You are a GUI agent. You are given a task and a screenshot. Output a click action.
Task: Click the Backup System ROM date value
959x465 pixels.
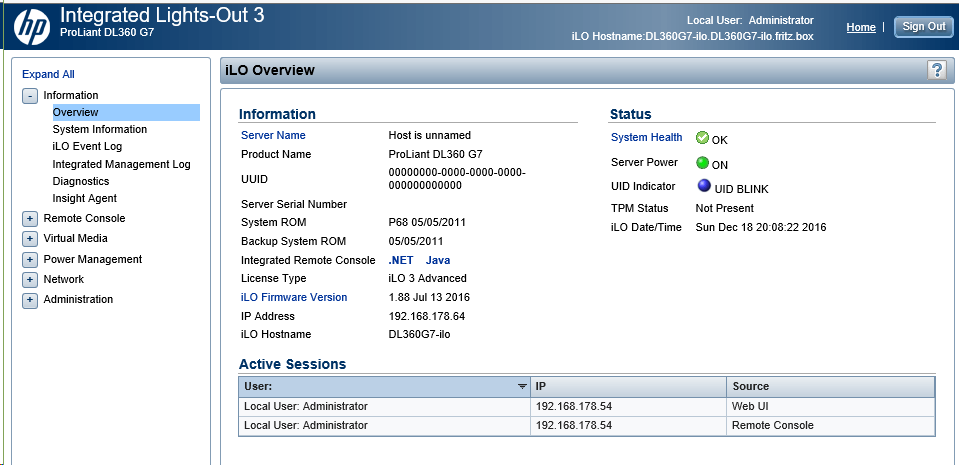click(416, 241)
